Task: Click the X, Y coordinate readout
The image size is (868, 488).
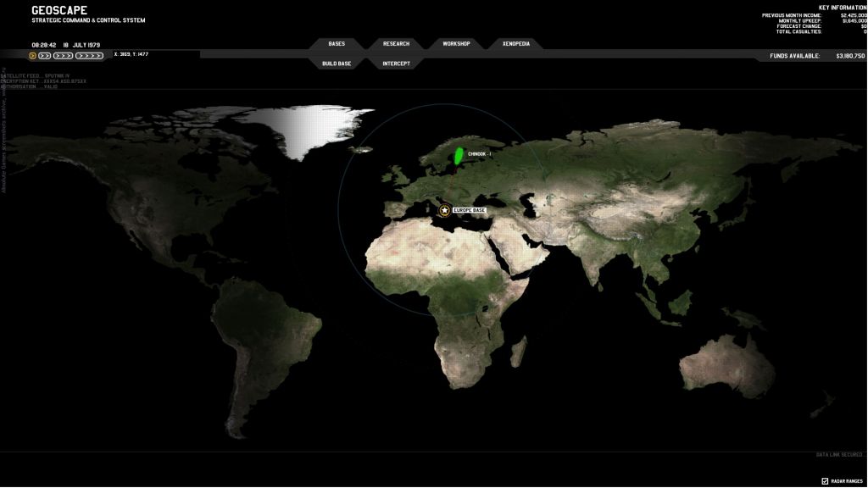Action: click(x=131, y=54)
